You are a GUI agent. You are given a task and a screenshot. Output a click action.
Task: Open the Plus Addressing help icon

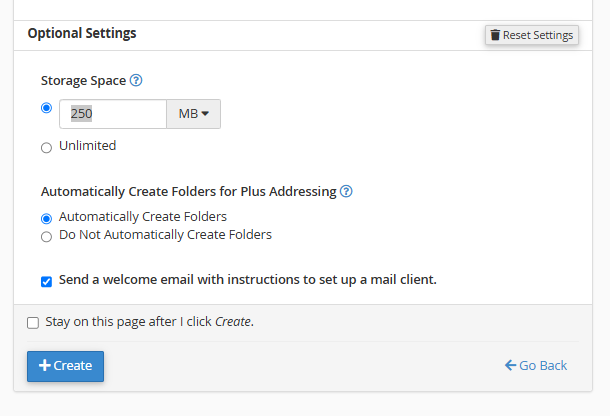click(x=346, y=191)
